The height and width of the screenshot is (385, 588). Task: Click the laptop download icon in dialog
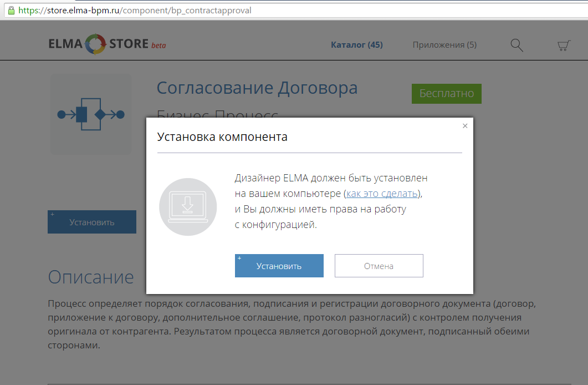click(188, 207)
